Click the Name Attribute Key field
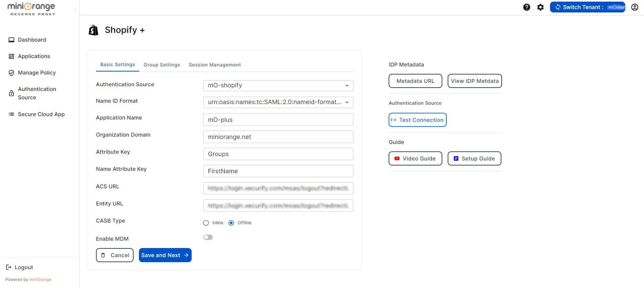Screen dimensions: 644x288 pos(278,171)
